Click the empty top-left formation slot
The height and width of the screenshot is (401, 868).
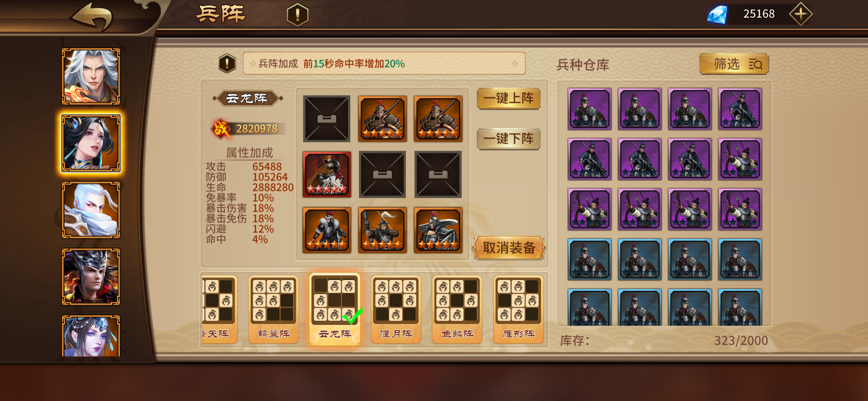click(x=327, y=119)
